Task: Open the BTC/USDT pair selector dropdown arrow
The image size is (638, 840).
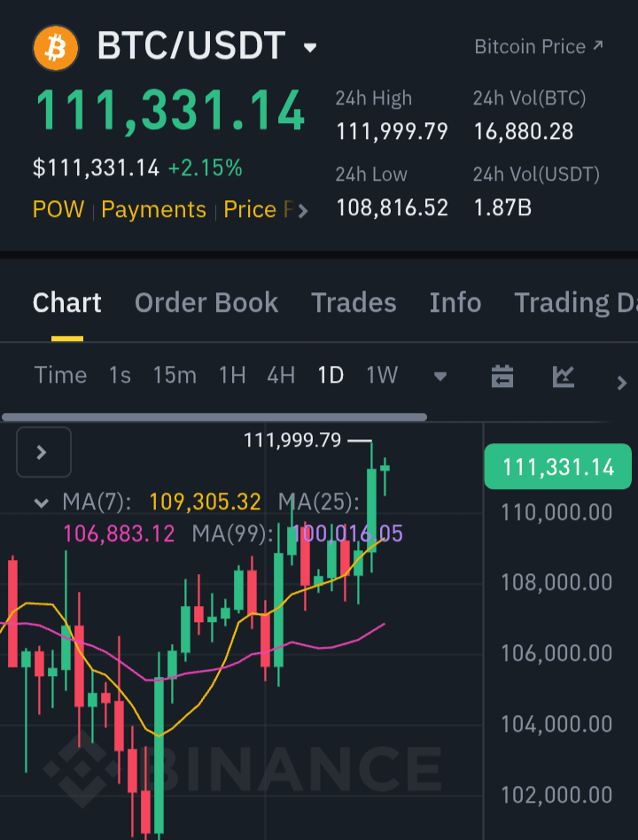Action: [x=310, y=48]
